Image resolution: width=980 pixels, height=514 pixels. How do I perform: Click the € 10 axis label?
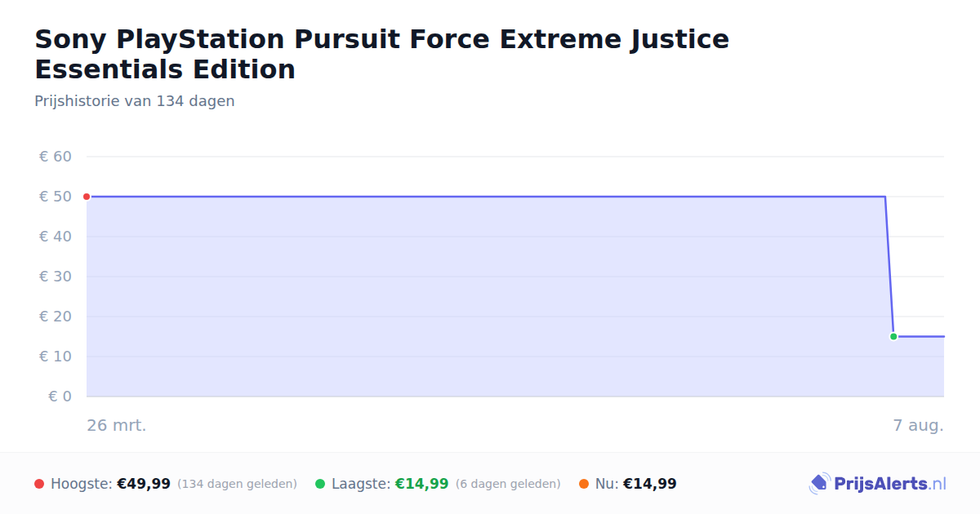[56, 357]
